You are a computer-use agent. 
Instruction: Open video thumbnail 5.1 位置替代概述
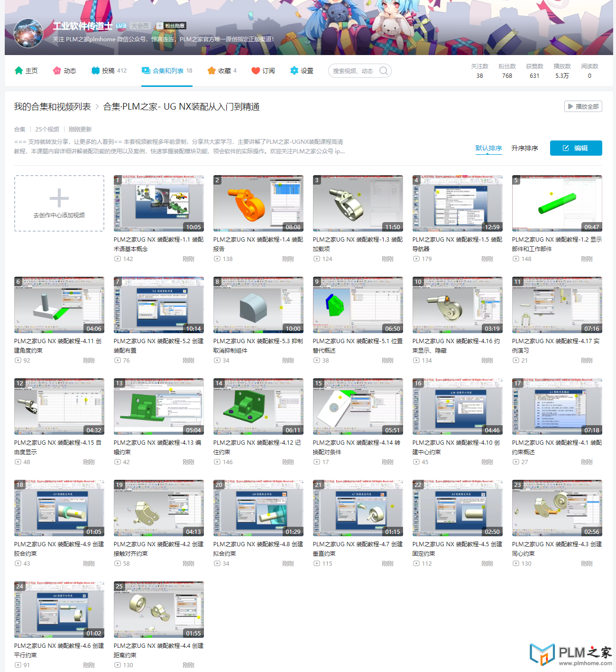coord(358,305)
